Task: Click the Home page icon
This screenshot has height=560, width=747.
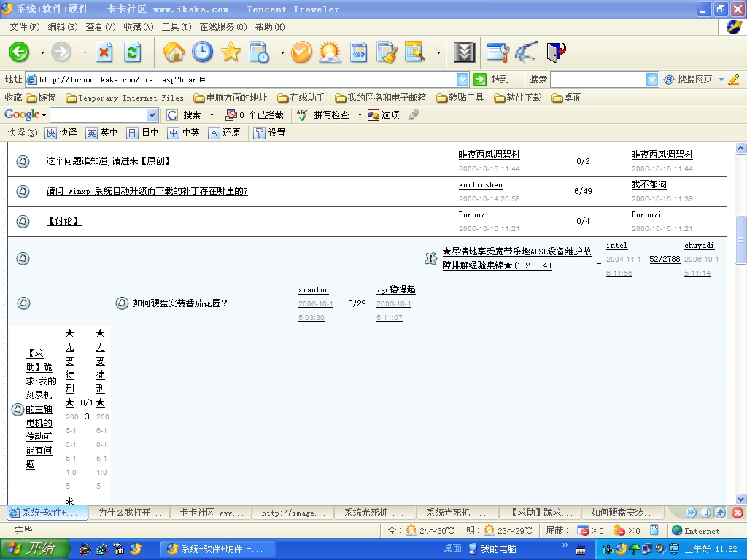Action: click(x=174, y=52)
